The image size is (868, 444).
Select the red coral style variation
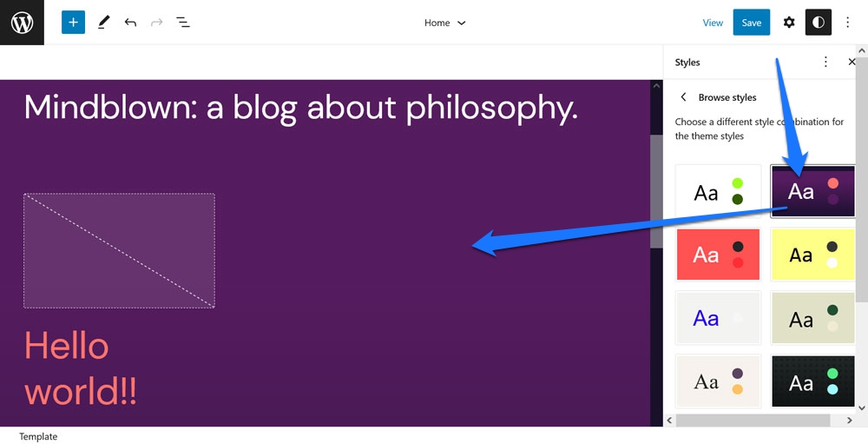[718, 255]
